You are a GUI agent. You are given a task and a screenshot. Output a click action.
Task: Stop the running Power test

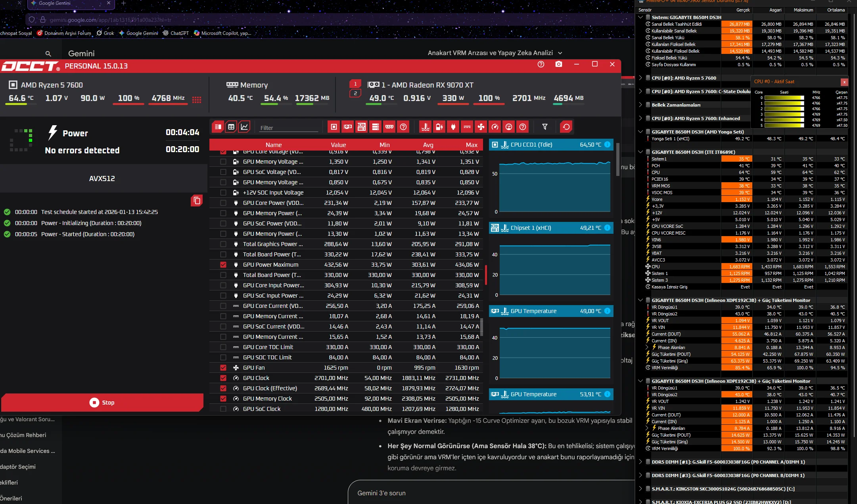[102, 403]
